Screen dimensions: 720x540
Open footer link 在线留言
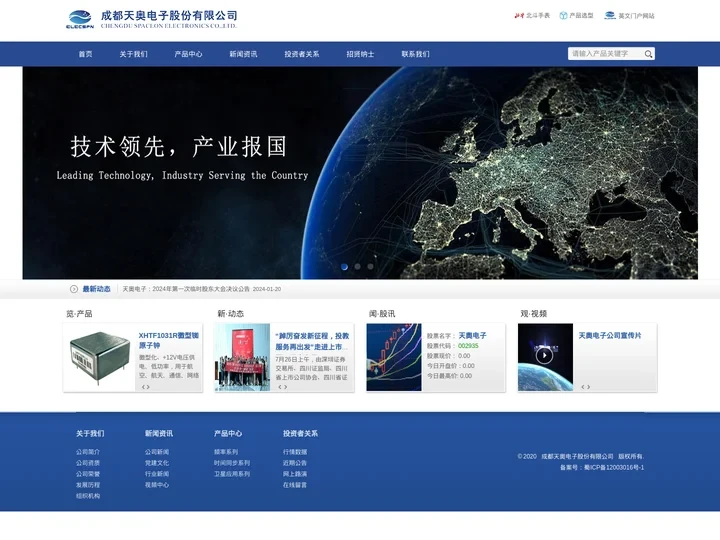294,485
